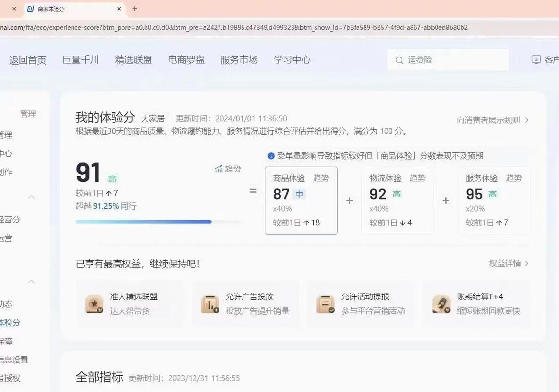
Task: Open 向消费者展示规则 via its arrow
Action: point(527,119)
